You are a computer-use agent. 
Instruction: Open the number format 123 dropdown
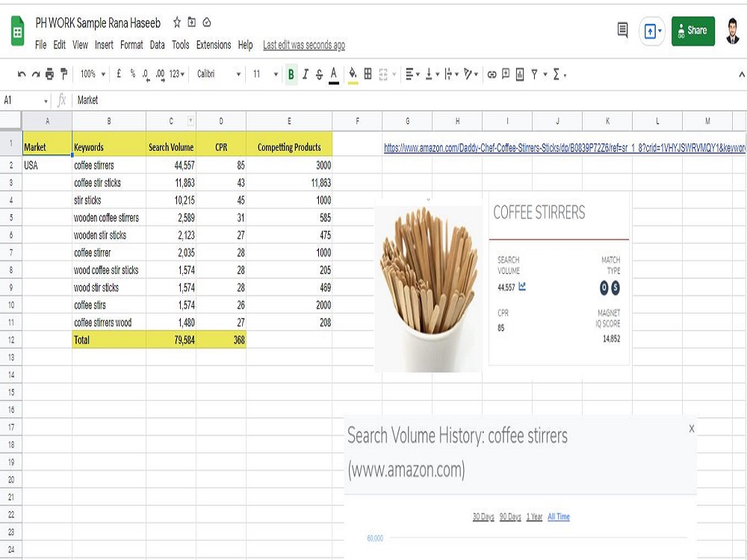click(176, 74)
